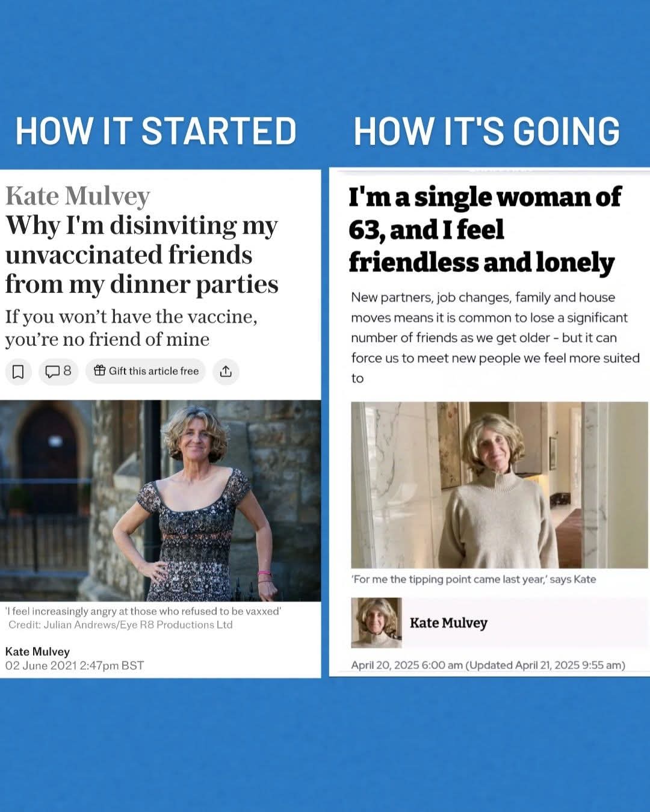Image resolution: width=650 pixels, height=812 pixels.
Task: Click photo of woman in beige sweater
Action: (x=499, y=485)
